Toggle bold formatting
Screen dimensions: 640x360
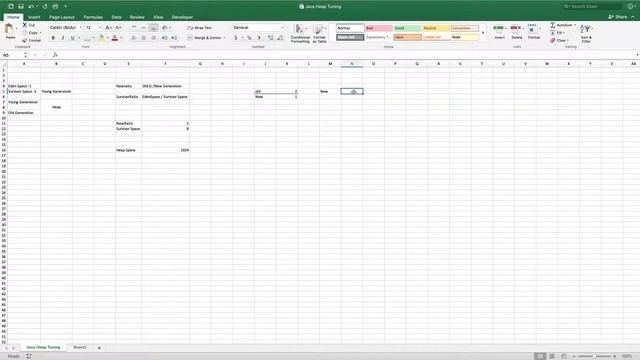pos(53,38)
